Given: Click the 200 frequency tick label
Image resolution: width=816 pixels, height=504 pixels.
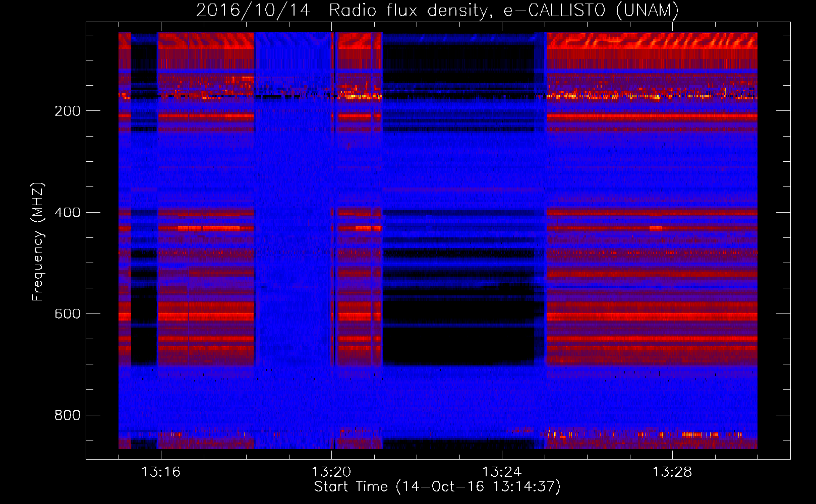Looking at the screenshot, I should (67, 111).
